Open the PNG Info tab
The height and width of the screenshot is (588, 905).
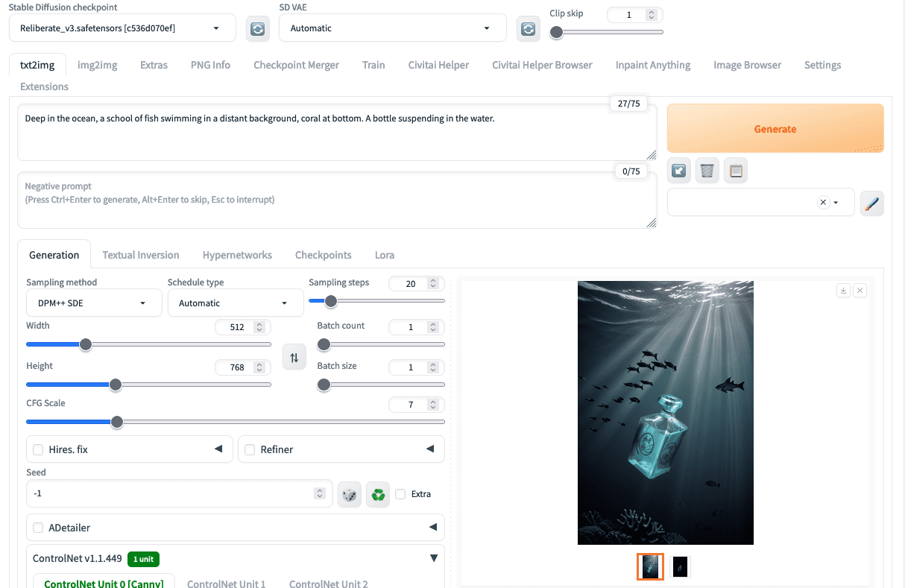[210, 65]
